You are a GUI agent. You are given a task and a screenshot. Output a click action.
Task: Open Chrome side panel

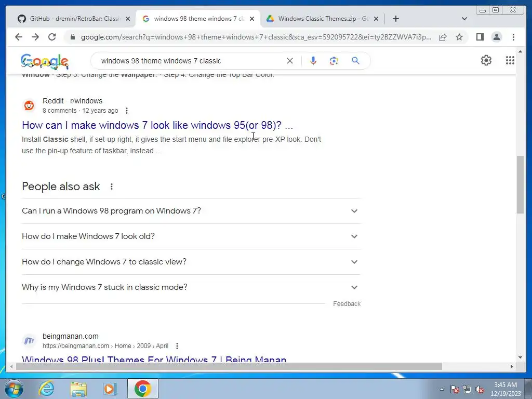(x=480, y=37)
